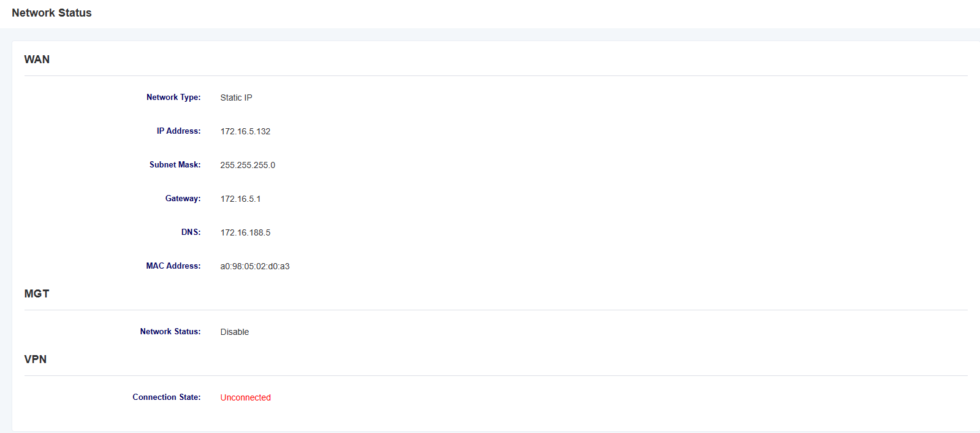Click the Gateway label
Viewport: 980px width, 433px height.
(x=183, y=199)
